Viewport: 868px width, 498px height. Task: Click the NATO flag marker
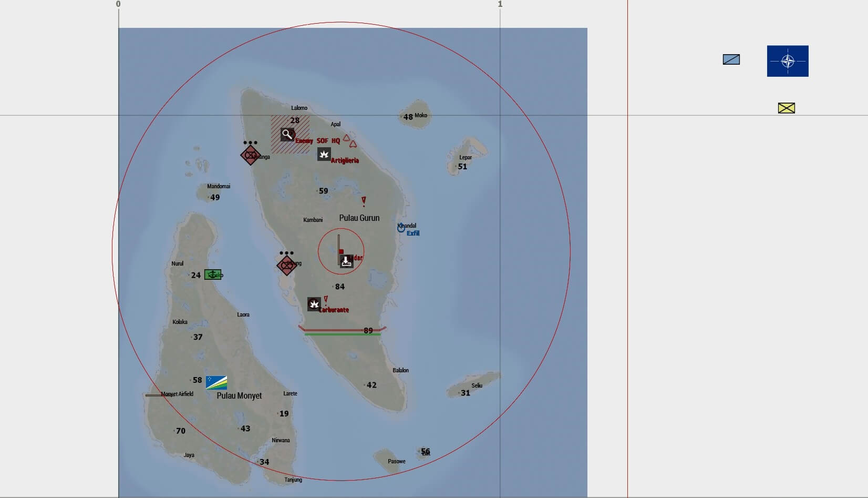click(787, 61)
